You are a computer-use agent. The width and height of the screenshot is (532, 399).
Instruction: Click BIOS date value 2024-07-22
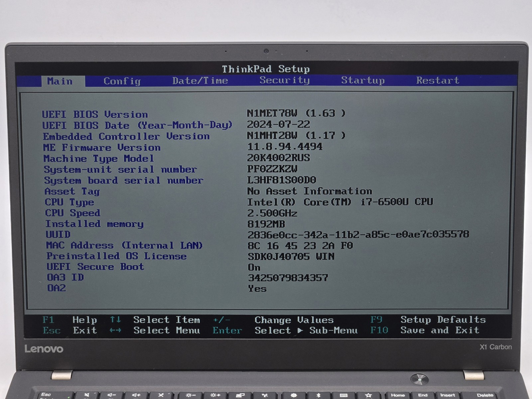[278, 124]
